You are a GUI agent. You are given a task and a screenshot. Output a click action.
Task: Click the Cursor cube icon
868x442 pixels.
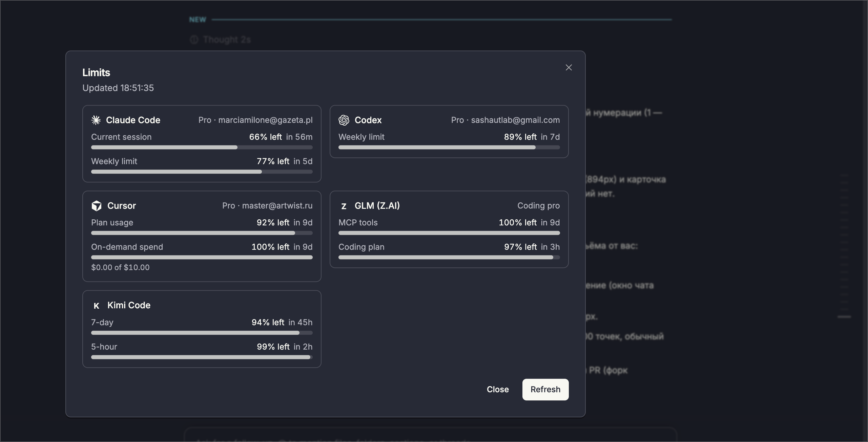(x=97, y=206)
